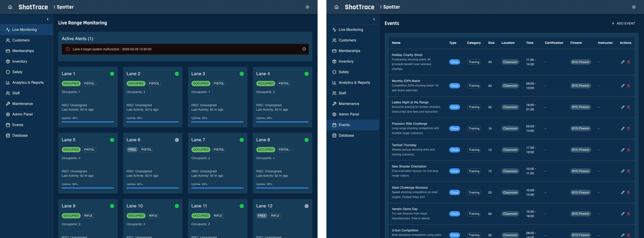This screenshot has height=238, width=644.
Task: Delete the Tactical Thursday event
Action: [629, 150]
